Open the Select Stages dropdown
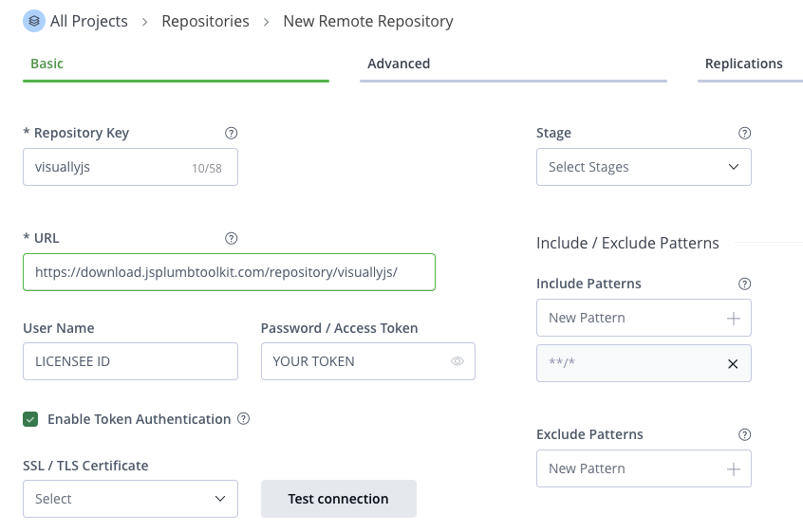This screenshot has height=532, width=803. tap(644, 167)
